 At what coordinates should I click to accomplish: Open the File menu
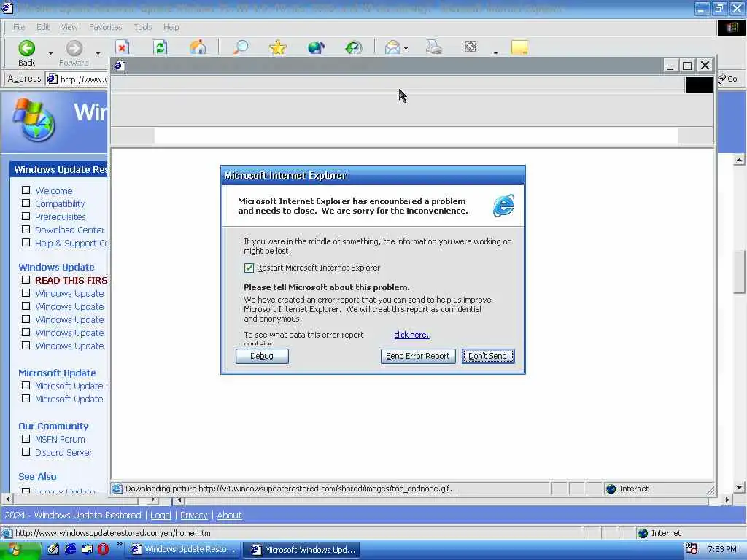[x=18, y=27]
